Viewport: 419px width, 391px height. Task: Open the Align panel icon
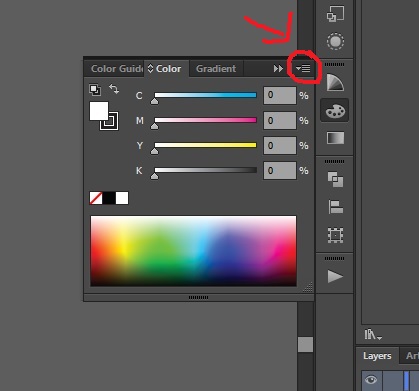(x=336, y=207)
